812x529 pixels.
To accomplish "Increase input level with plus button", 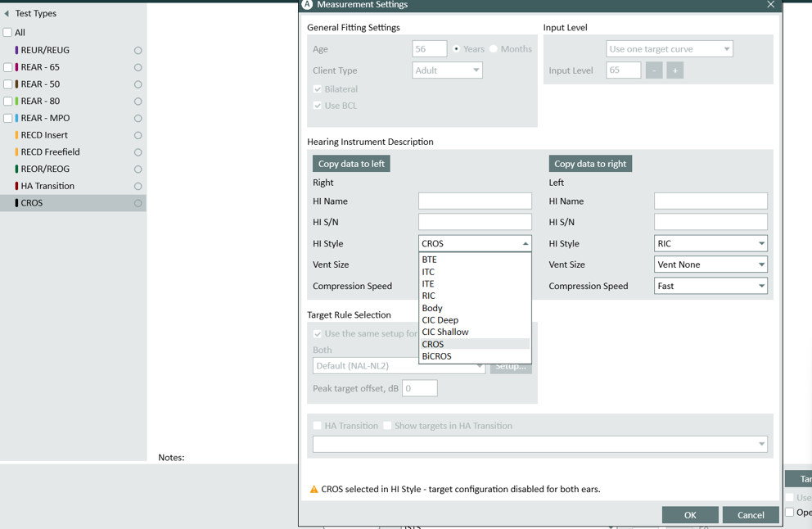I will [x=674, y=70].
